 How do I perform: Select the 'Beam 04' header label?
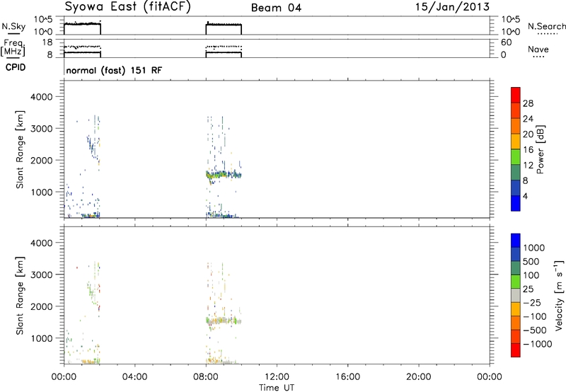click(276, 8)
